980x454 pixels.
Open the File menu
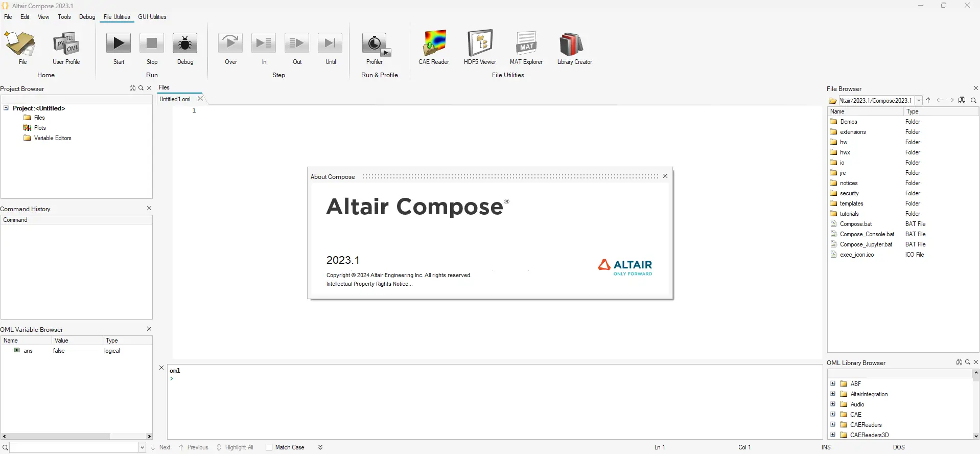(x=8, y=17)
